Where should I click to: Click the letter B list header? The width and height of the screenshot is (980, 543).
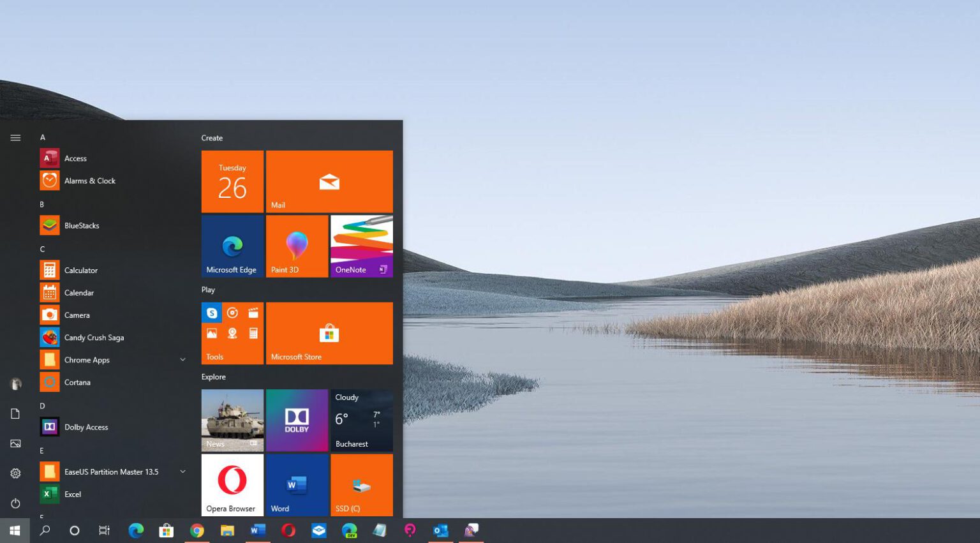(42, 204)
